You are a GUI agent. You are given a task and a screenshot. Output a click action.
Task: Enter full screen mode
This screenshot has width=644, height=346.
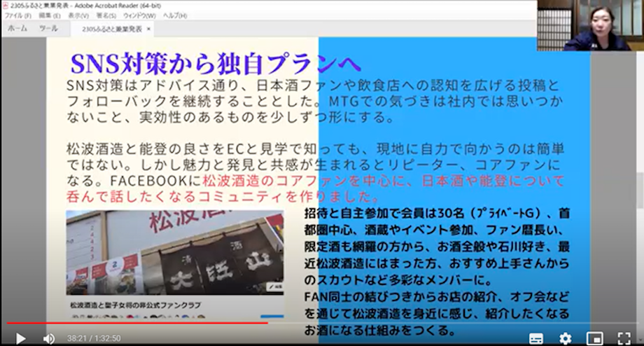[624, 338]
